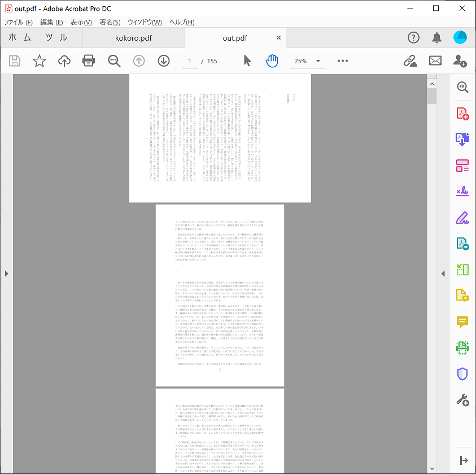Open Compare Files tool
This screenshot has width=476, height=474.
pos(462,269)
